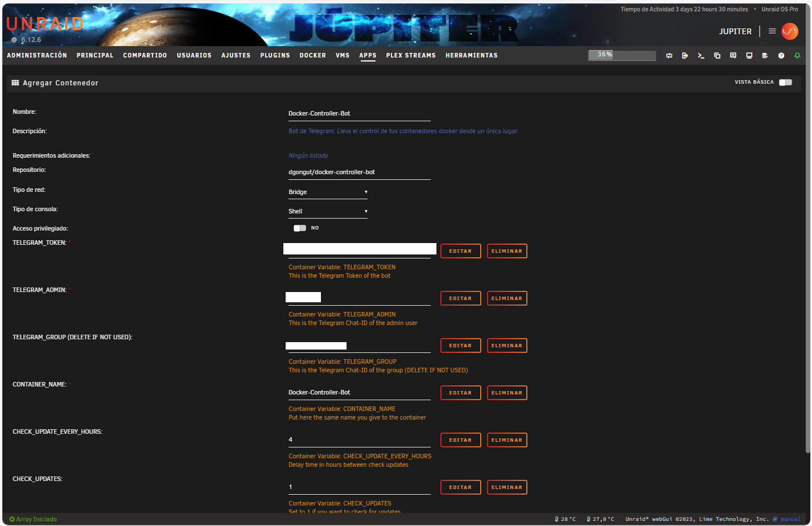Viewport: 812px width, 526px height.
Task: Open the Ajustes menu
Action: click(236, 55)
